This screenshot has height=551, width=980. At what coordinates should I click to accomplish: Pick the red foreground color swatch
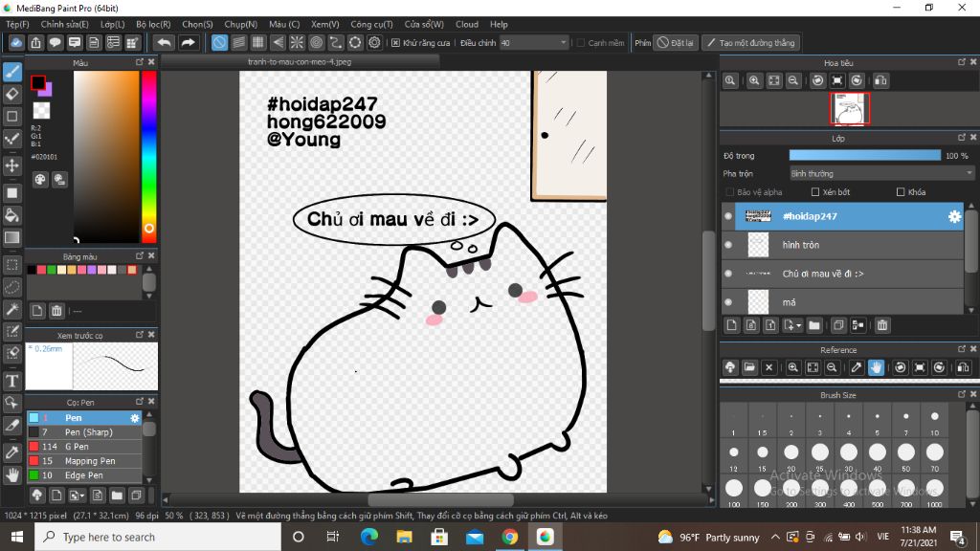click(38, 82)
